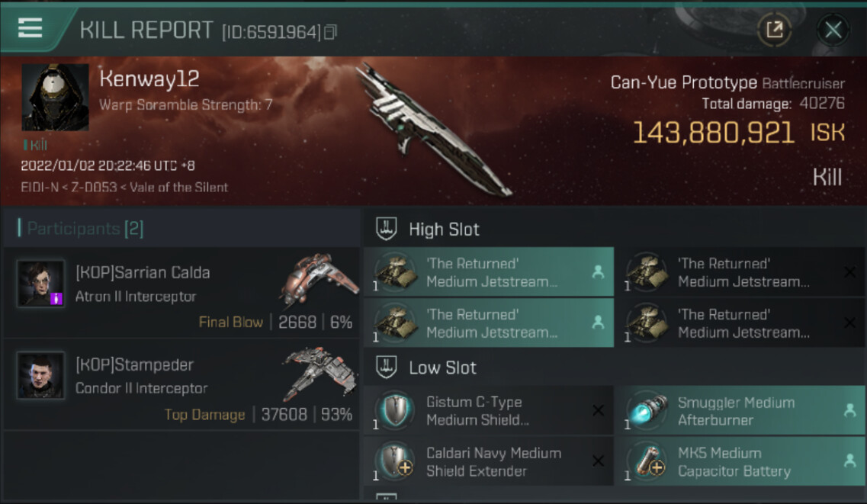Screen dimensions: 867x504
Task: Open the hamburger menu
Action: coord(31,28)
